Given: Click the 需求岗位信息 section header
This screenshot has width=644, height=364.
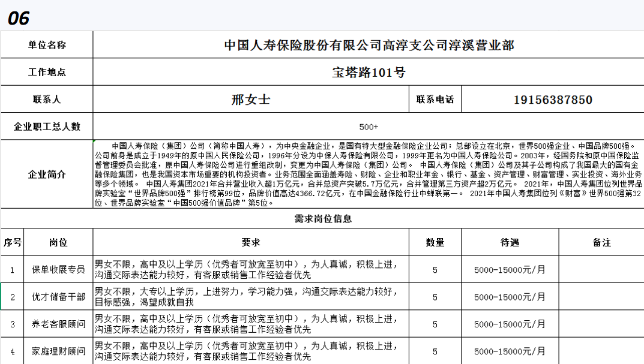Looking at the screenshot, I should point(322,219).
